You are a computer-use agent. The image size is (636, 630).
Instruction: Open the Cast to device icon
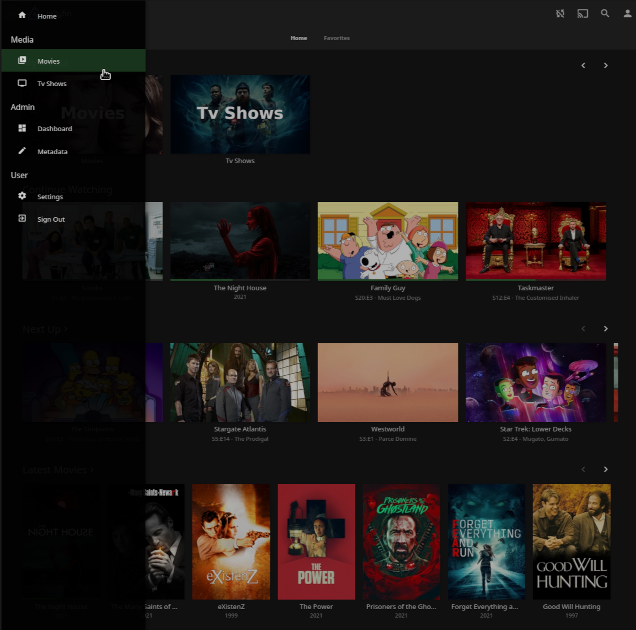coord(583,14)
